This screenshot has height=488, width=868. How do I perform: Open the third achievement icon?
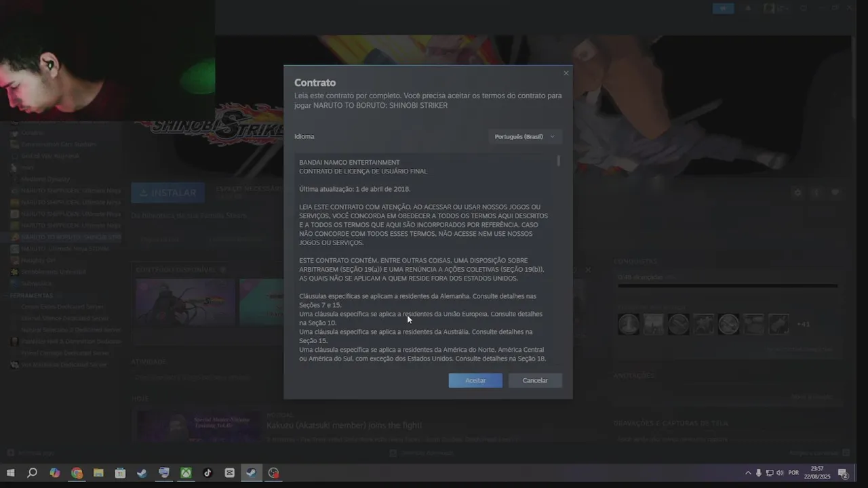pyautogui.click(x=679, y=324)
